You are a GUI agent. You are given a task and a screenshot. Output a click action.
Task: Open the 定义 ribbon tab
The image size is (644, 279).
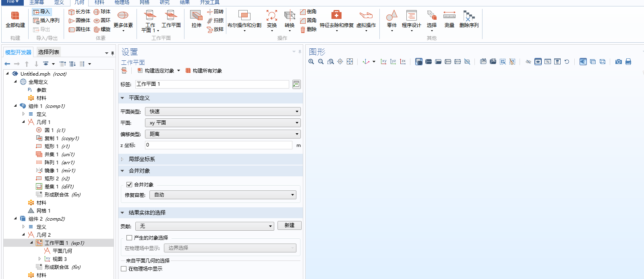point(59,2)
